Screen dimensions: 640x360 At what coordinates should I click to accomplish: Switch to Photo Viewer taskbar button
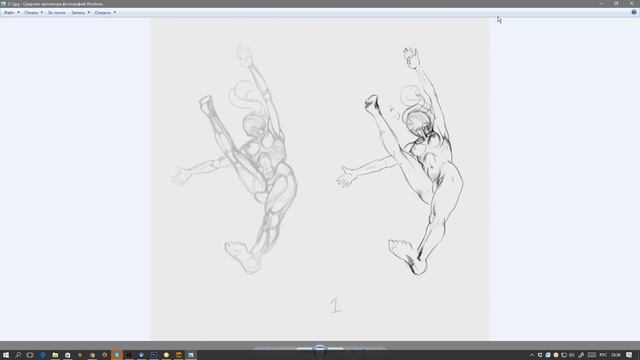[x=191, y=355]
